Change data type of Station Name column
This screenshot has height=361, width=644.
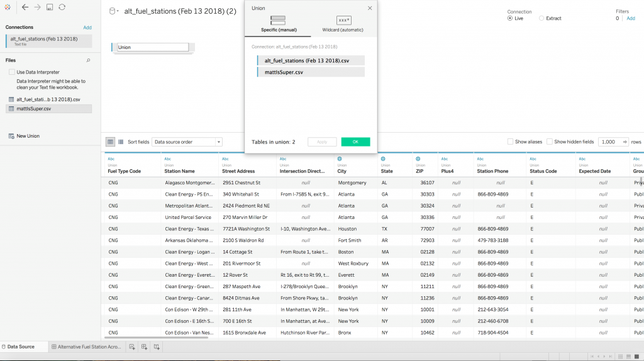167,158
